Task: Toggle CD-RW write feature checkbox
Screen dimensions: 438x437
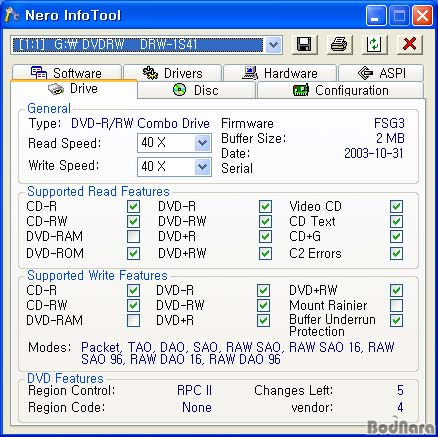Action: click(x=133, y=305)
